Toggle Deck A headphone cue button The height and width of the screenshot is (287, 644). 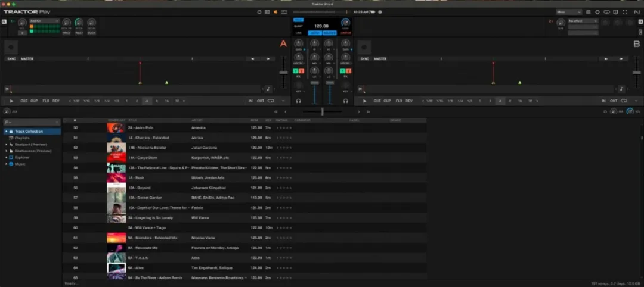click(x=299, y=101)
